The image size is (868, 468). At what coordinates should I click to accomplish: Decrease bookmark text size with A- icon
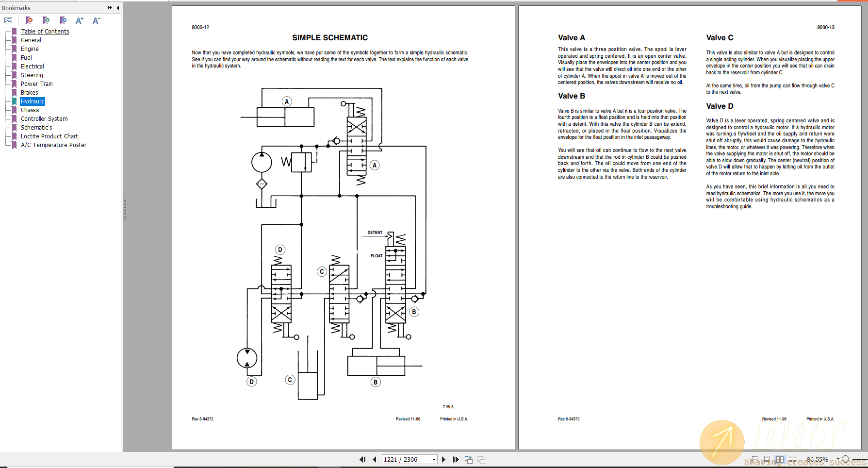96,20
